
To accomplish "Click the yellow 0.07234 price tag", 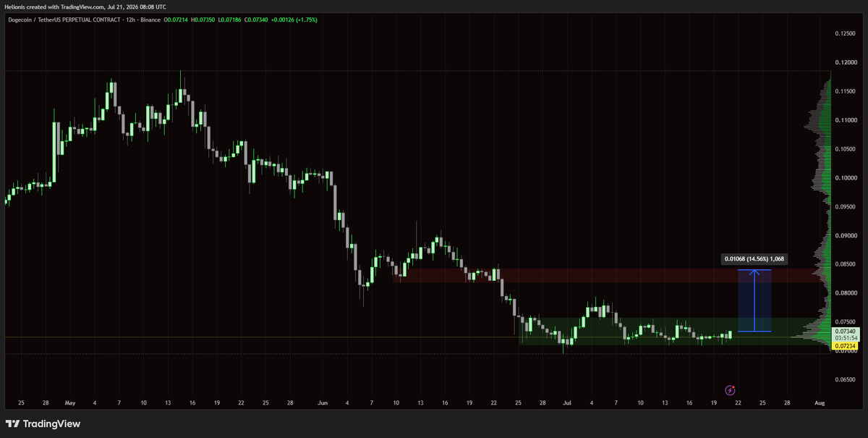I will point(846,347).
